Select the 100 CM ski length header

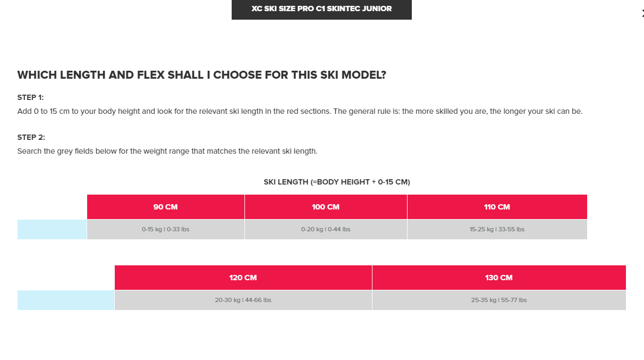coord(326,207)
